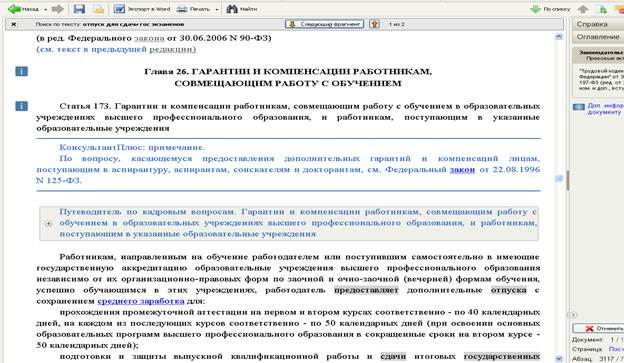Click the gray forward arrow
The image size is (624, 363).
pos(58,9)
